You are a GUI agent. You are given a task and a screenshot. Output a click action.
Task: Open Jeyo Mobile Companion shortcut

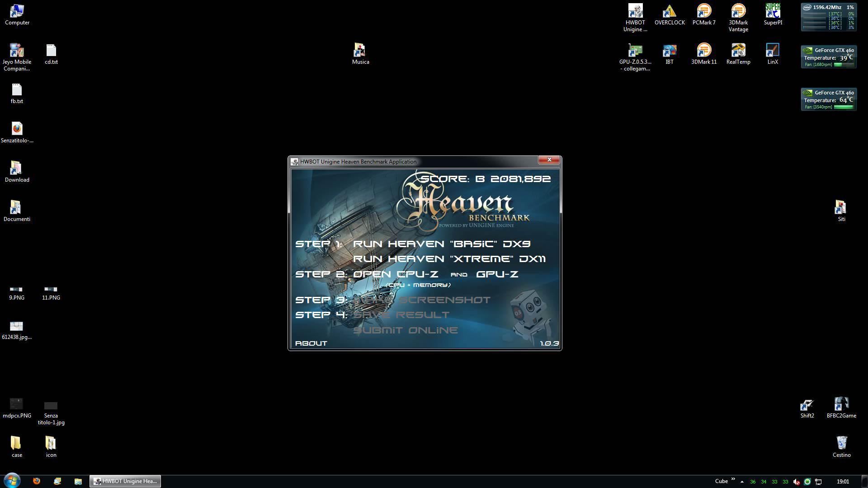click(17, 57)
